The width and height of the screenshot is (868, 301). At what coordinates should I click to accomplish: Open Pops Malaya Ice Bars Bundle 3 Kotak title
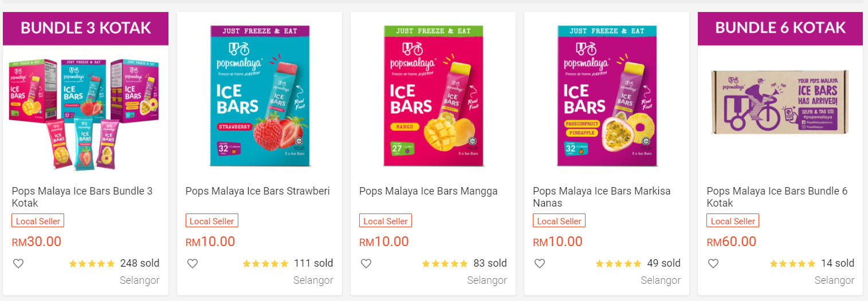82,197
